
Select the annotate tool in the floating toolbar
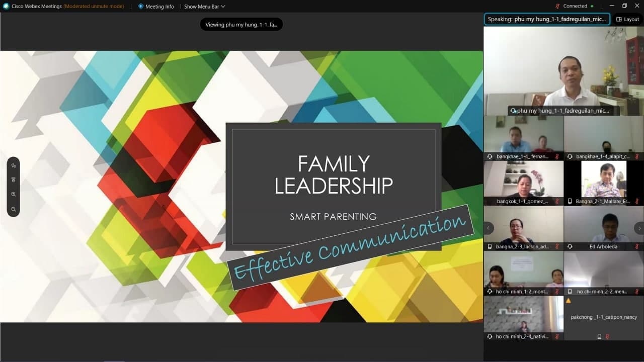[14, 165]
